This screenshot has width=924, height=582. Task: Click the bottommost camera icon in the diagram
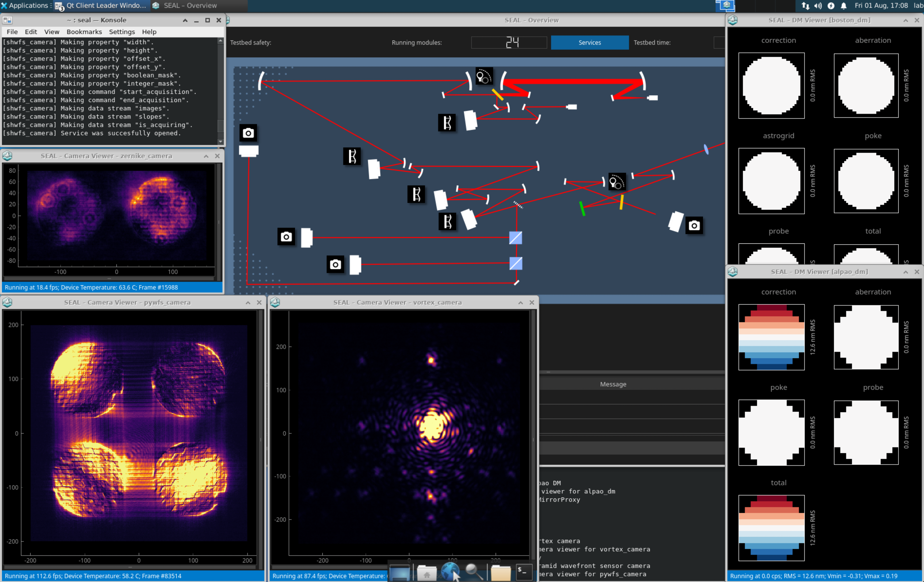335,264
